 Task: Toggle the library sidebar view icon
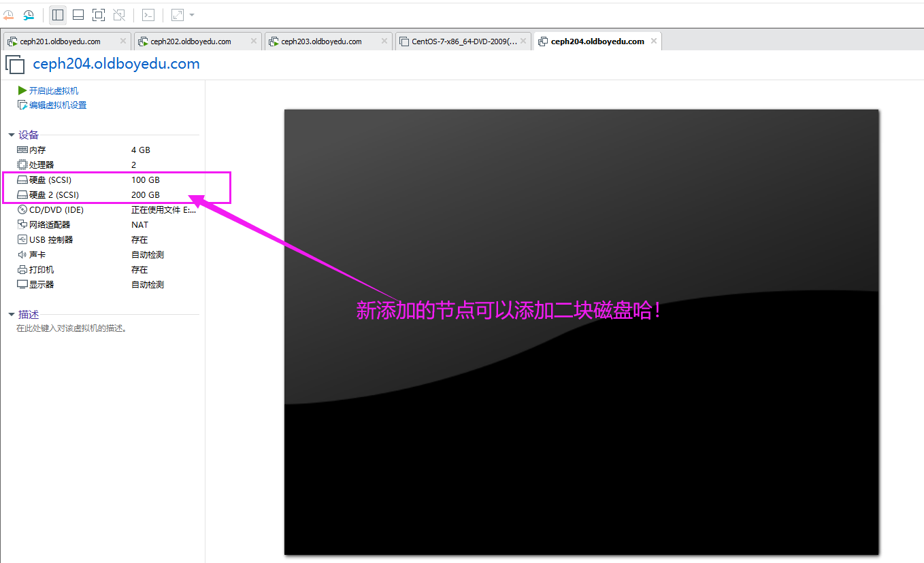coord(58,14)
